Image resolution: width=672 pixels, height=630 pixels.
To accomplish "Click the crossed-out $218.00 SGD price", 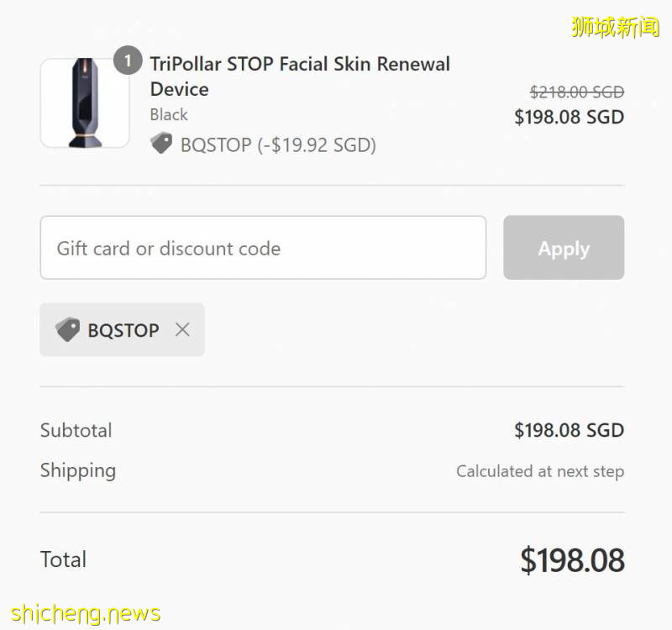I will point(576,92).
